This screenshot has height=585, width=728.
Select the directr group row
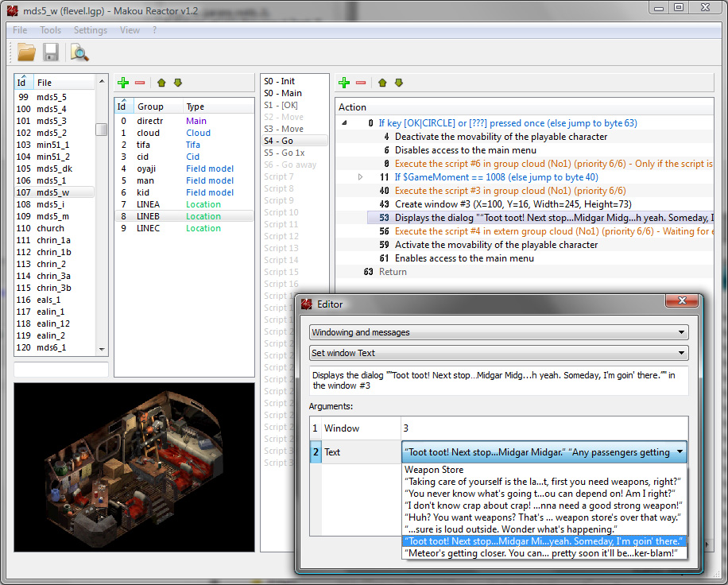point(184,121)
